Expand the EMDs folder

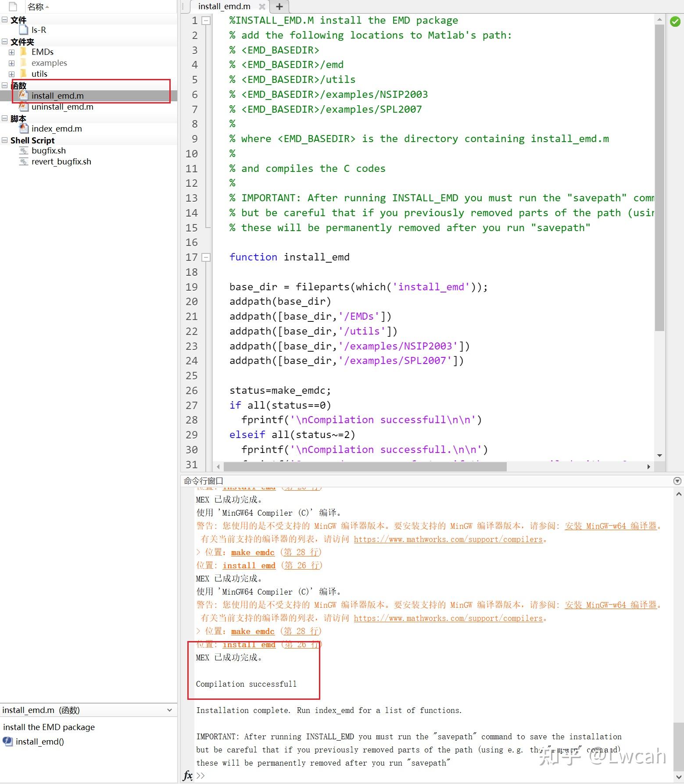coord(12,52)
